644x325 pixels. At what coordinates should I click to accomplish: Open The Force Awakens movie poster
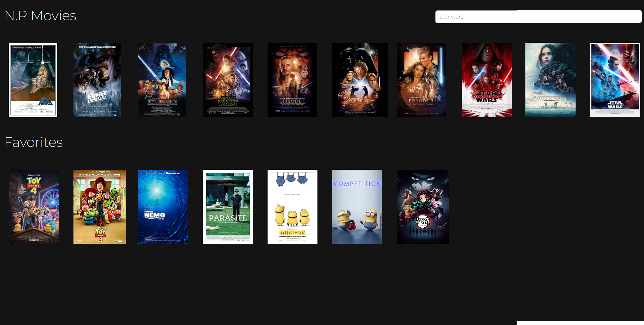(228, 80)
